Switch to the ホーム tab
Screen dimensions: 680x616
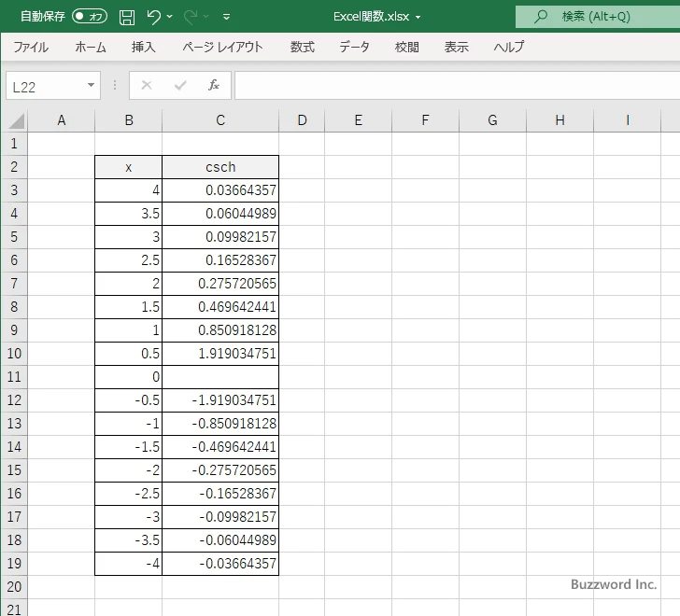(91, 47)
